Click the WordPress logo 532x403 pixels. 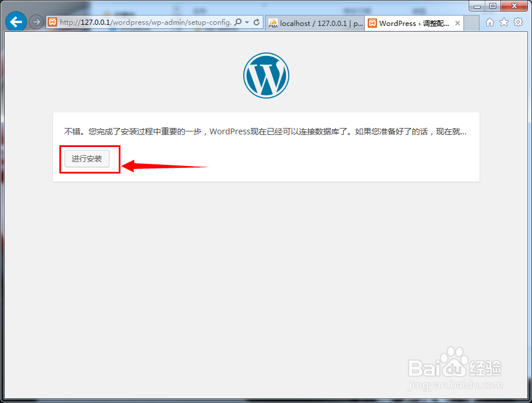[x=266, y=76]
